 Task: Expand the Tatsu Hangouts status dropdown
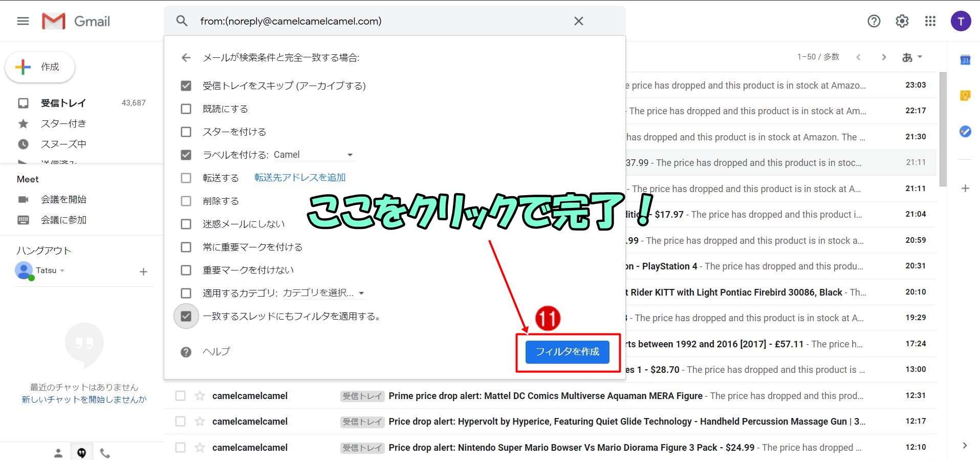[62, 270]
